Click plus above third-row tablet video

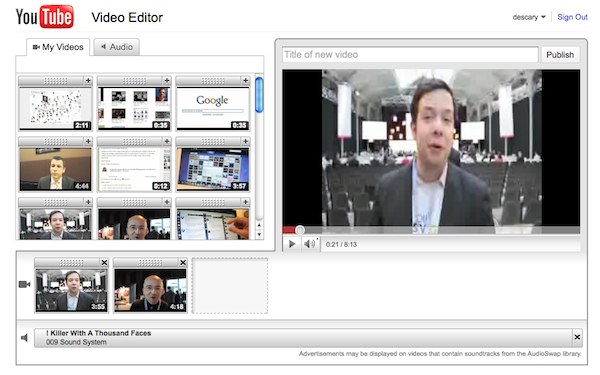(x=246, y=202)
